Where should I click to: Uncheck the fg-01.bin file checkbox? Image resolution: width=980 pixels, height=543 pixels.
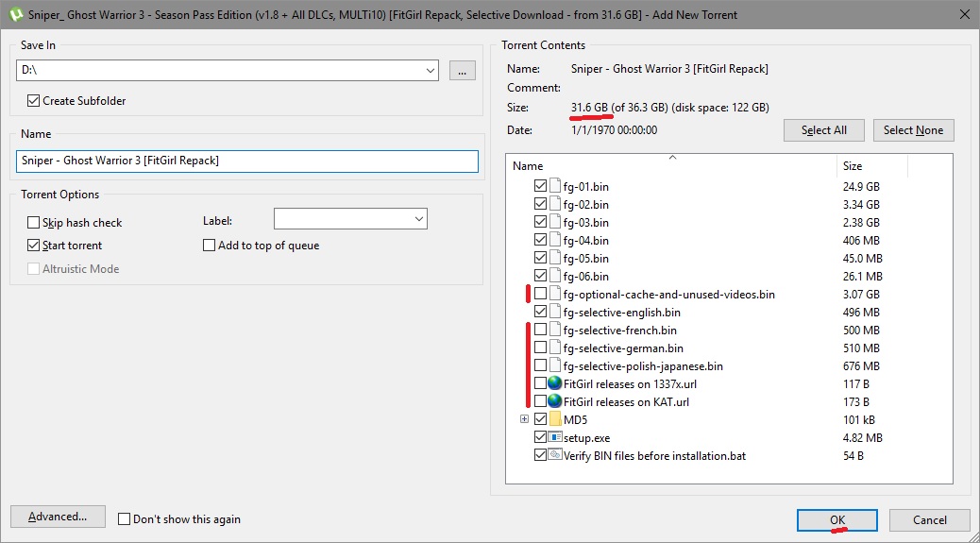(x=541, y=186)
